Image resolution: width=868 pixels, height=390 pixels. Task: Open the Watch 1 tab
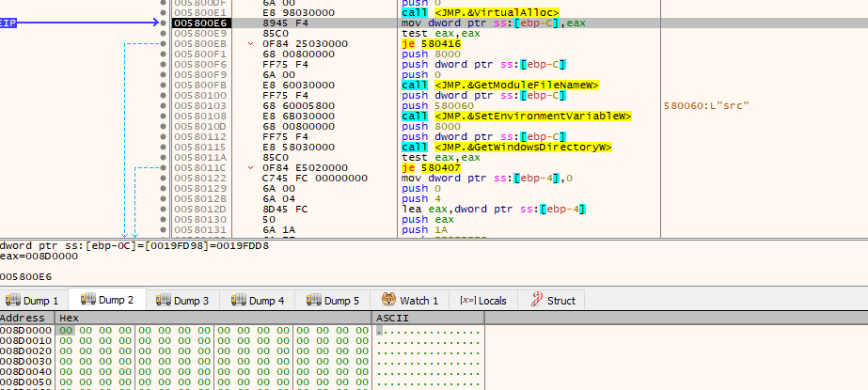tap(410, 301)
